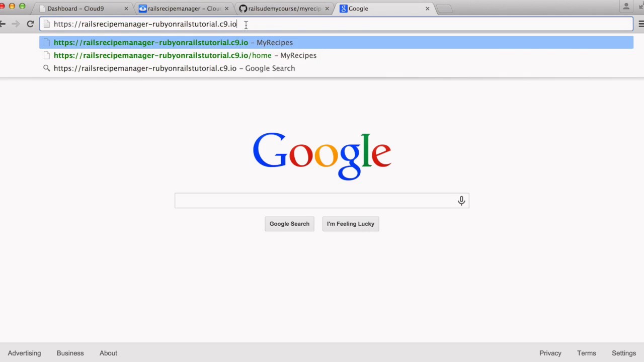Choose the Google Search suggestion for the URL

point(336,68)
